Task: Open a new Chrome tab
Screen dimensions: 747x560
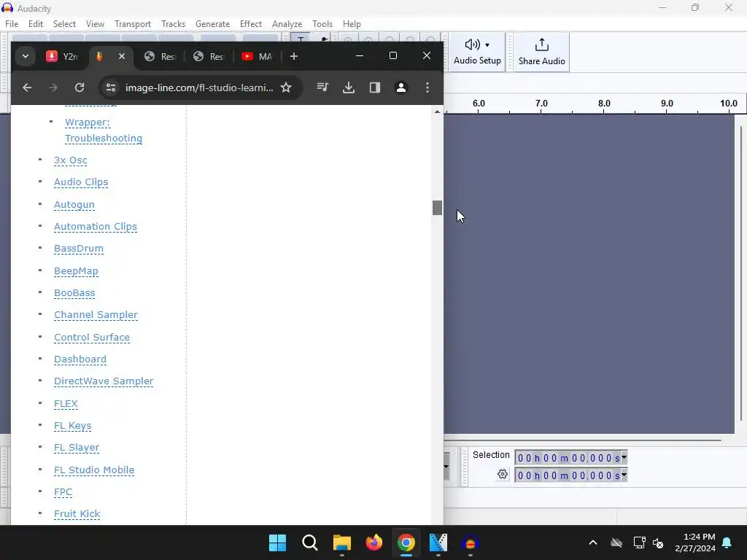Action: pos(294,57)
